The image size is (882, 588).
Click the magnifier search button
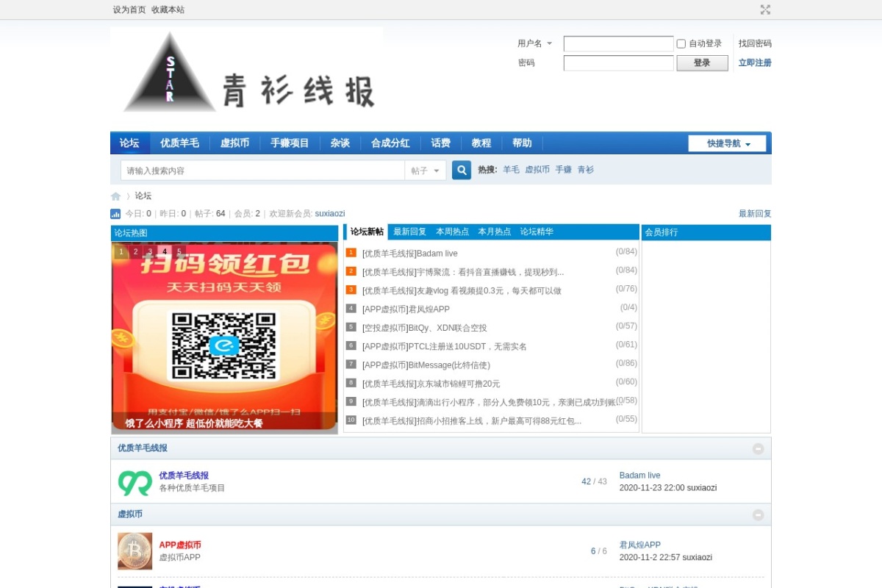click(x=461, y=170)
